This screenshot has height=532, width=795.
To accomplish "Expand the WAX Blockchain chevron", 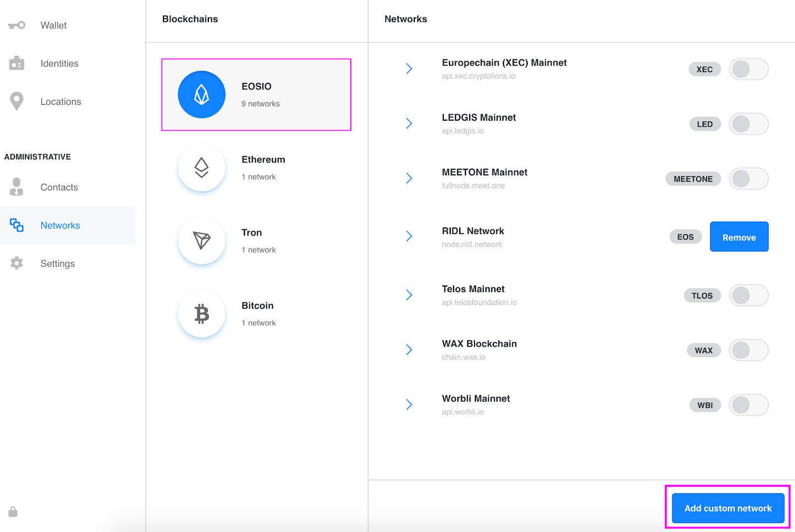I will [409, 350].
